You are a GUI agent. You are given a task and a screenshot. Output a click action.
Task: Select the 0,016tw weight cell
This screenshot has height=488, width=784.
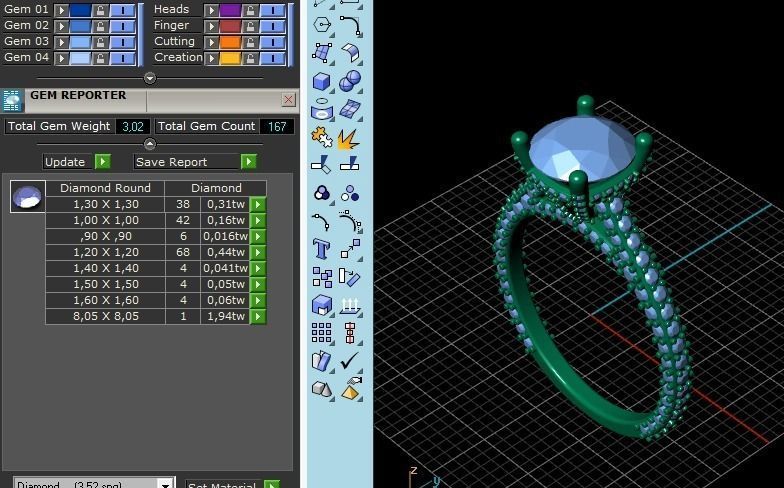point(225,236)
